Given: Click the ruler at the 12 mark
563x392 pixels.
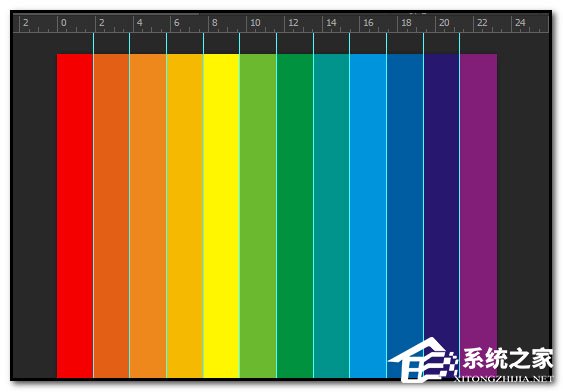Looking at the screenshot, I should pyautogui.click(x=294, y=23).
